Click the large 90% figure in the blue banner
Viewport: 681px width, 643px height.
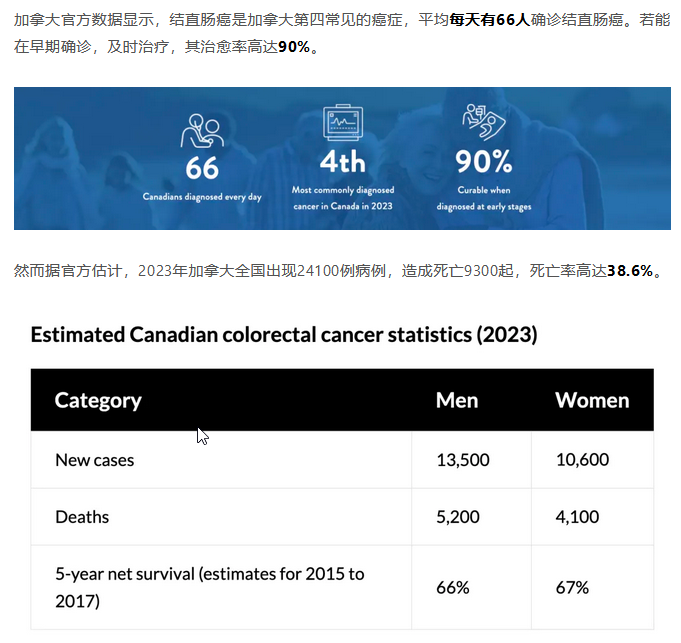(484, 162)
